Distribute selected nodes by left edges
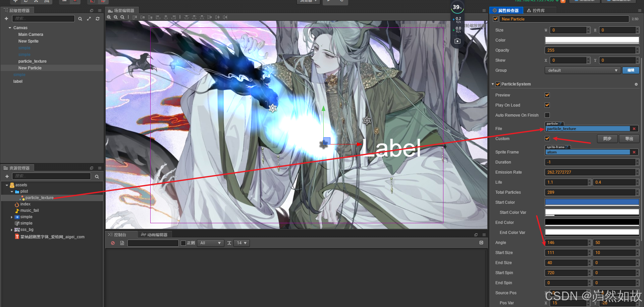 pyautogui.click(x=210, y=17)
